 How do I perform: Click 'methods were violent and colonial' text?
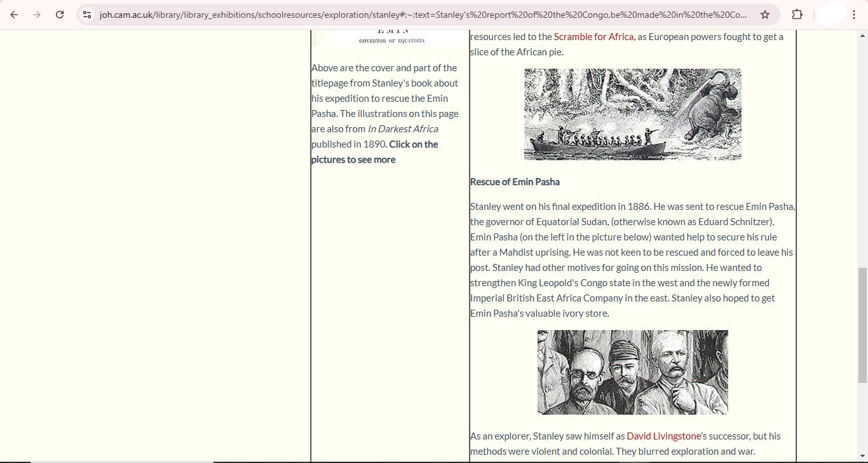pyautogui.click(x=539, y=452)
